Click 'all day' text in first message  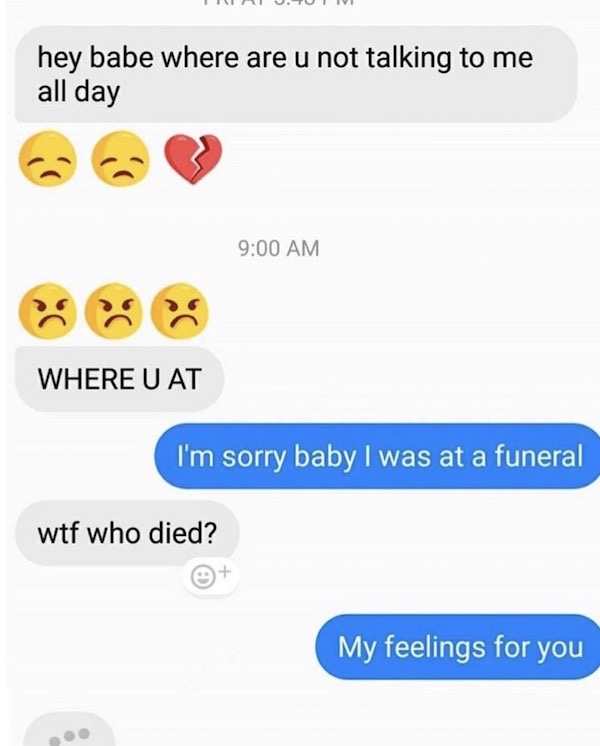point(79,92)
